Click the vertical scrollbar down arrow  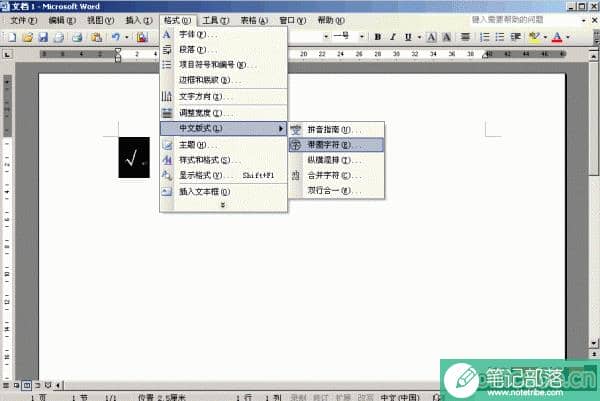point(593,343)
